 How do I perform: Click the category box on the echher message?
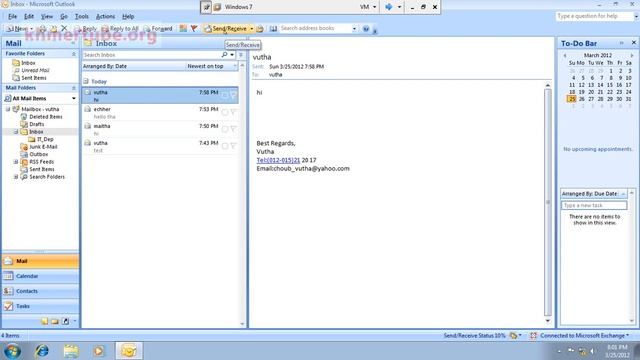coord(224,112)
